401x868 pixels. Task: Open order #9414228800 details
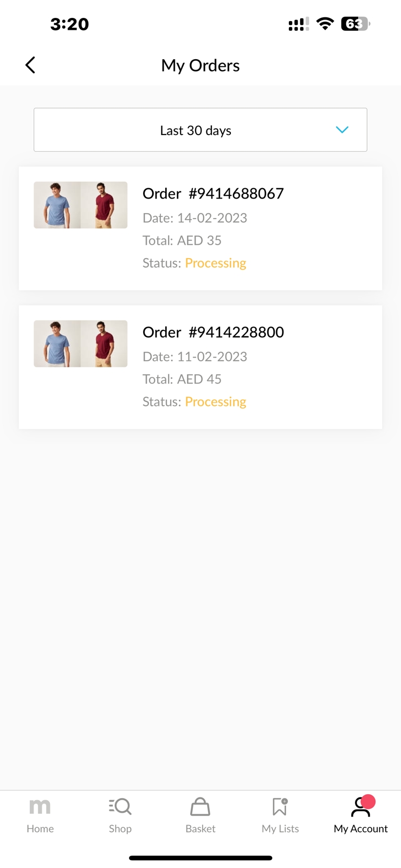pos(213,332)
